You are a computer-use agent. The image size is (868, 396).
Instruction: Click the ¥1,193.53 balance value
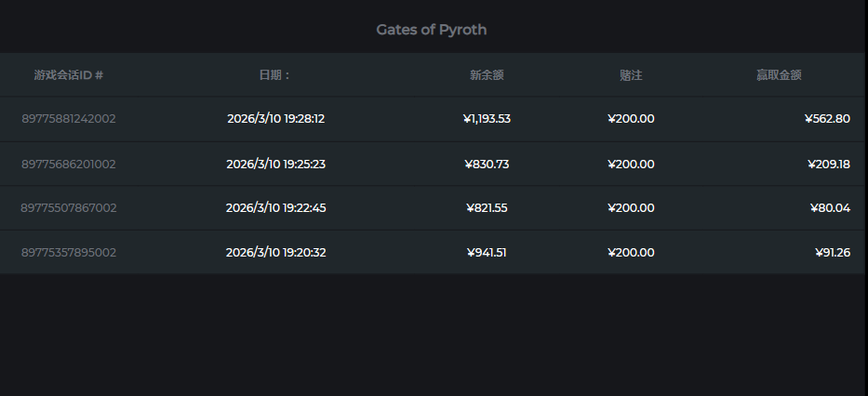pyautogui.click(x=487, y=119)
